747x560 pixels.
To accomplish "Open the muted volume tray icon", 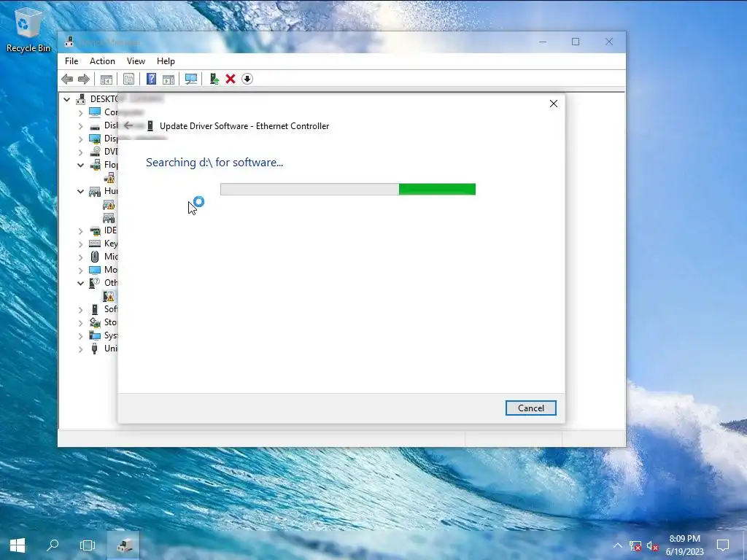I will click(653, 545).
